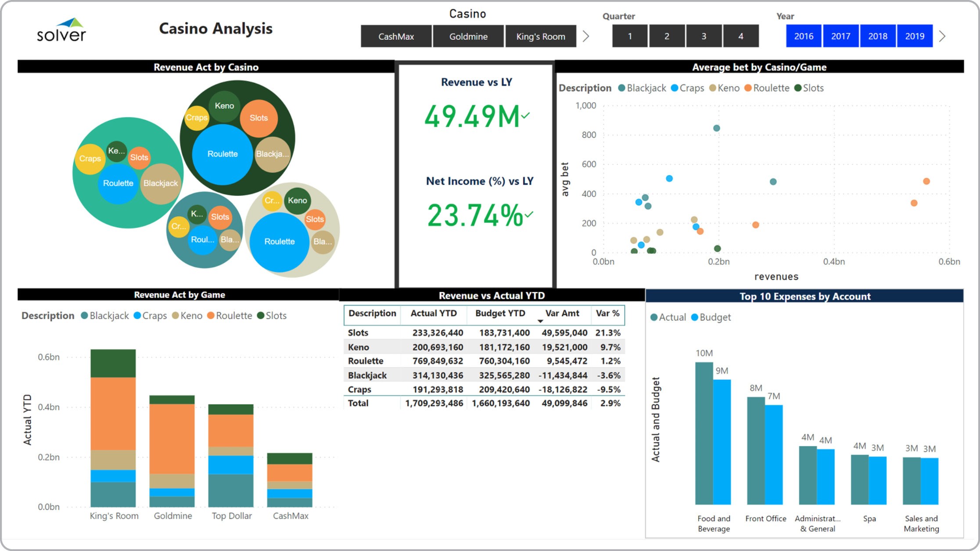The image size is (980, 551).
Task: Select the Goldmine casino filter
Action: [468, 36]
